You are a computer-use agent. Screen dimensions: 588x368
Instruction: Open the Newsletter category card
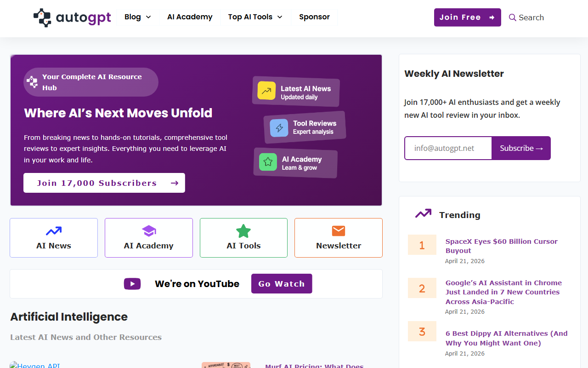click(x=339, y=238)
